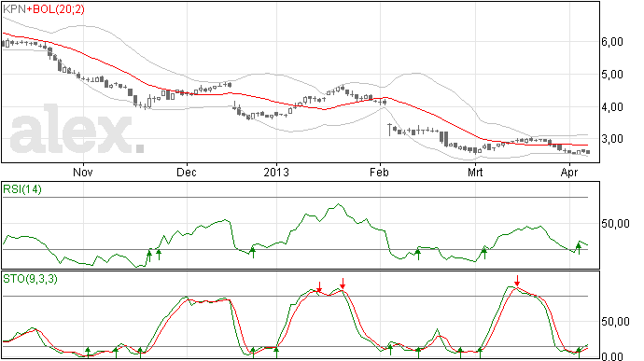Click the Feb date axis label
644x361 pixels.
379,172
